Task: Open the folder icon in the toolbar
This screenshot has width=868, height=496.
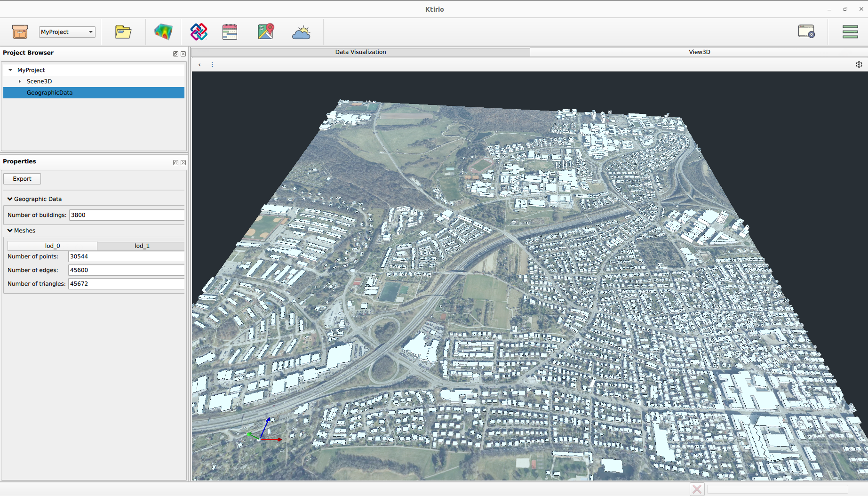Action: (123, 32)
